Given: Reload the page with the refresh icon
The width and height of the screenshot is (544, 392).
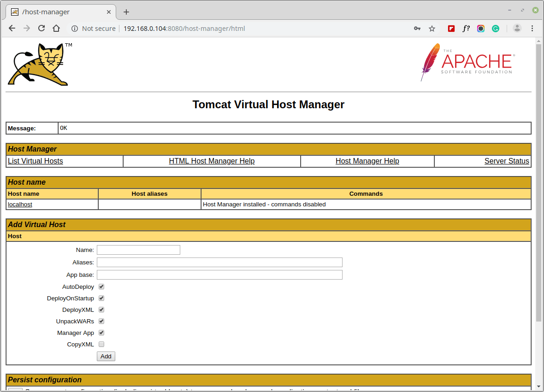Looking at the screenshot, I should pyautogui.click(x=41, y=29).
